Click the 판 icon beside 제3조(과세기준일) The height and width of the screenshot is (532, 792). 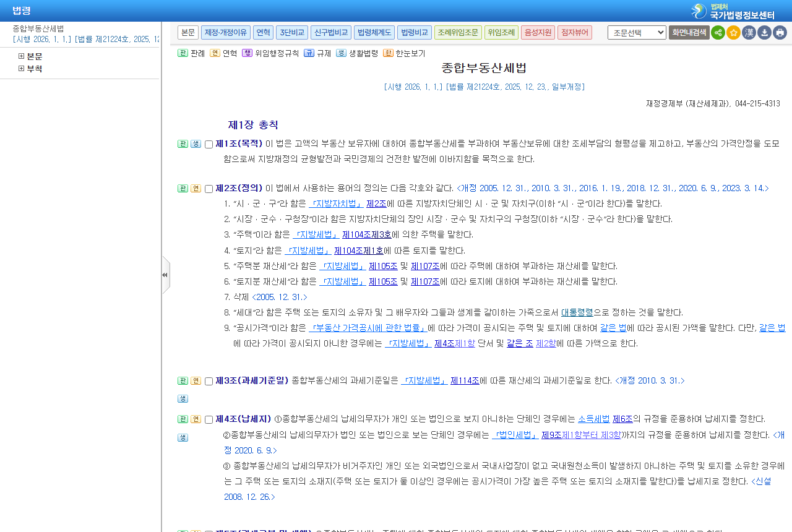coord(183,381)
